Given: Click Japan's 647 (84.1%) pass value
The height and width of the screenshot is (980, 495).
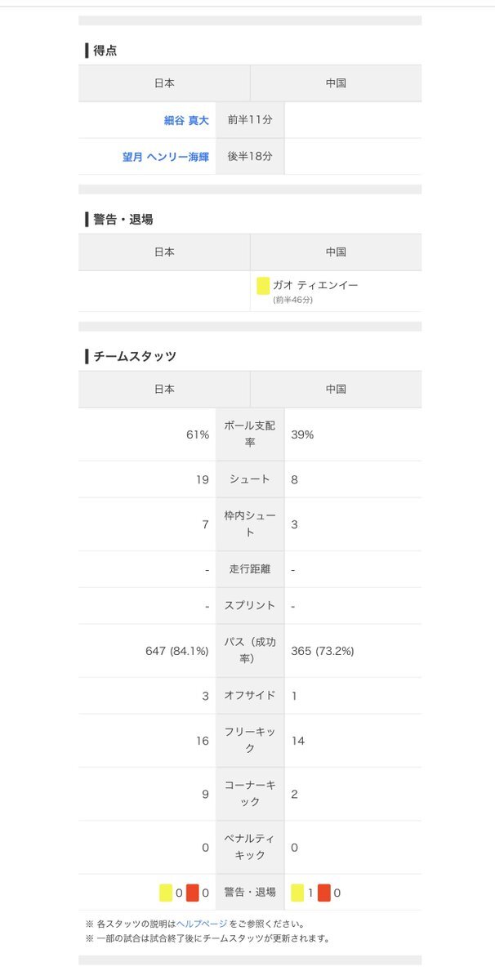Looking at the screenshot, I should pyautogui.click(x=177, y=651).
